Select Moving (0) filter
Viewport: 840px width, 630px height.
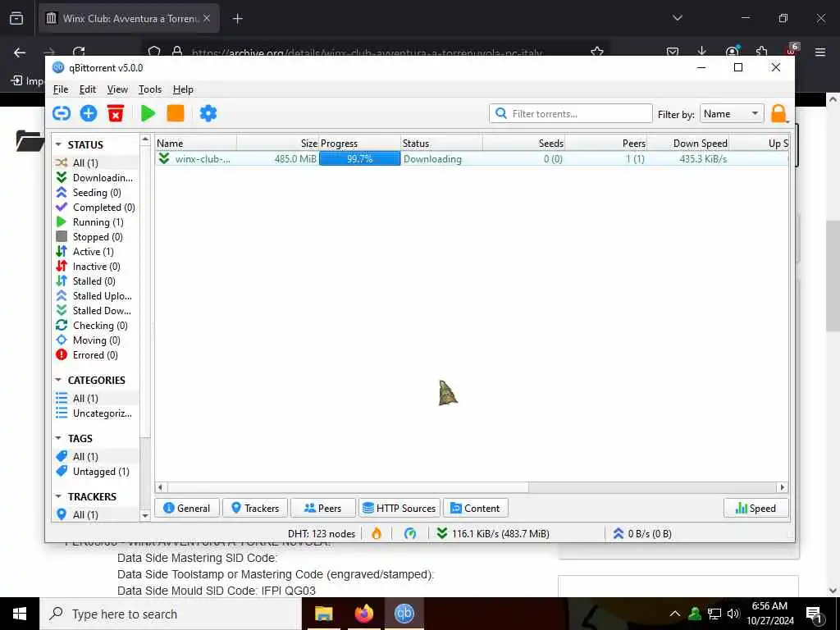pos(95,340)
